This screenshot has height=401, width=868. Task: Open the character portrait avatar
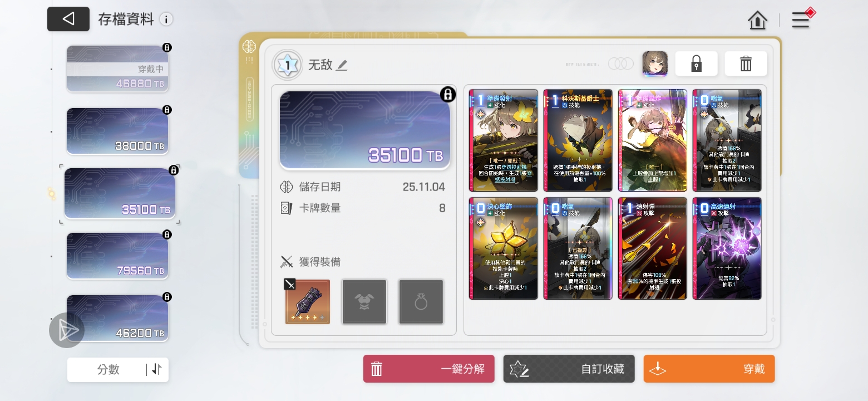pyautogui.click(x=655, y=63)
